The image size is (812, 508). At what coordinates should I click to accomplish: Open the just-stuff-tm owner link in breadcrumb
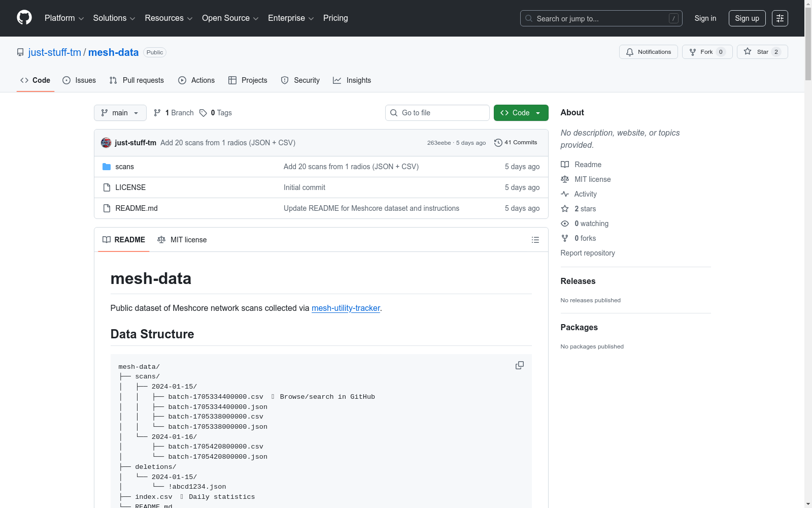(x=55, y=52)
